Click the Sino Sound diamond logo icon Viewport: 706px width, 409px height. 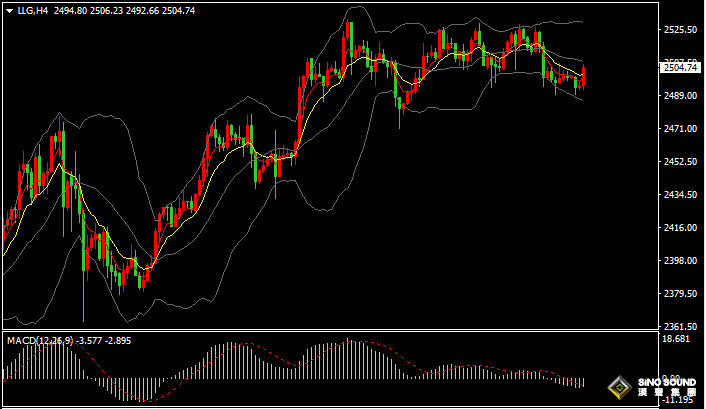click(621, 388)
